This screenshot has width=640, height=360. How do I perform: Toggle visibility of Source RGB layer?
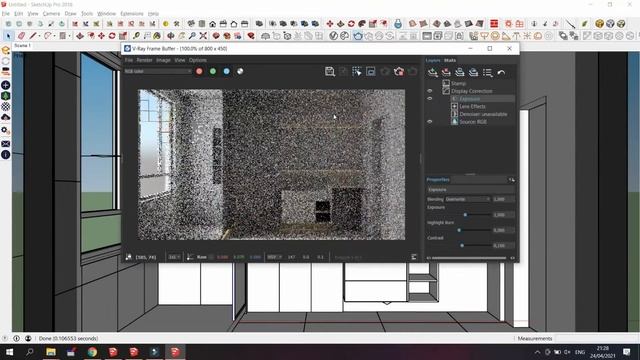[x=429, y=122]
